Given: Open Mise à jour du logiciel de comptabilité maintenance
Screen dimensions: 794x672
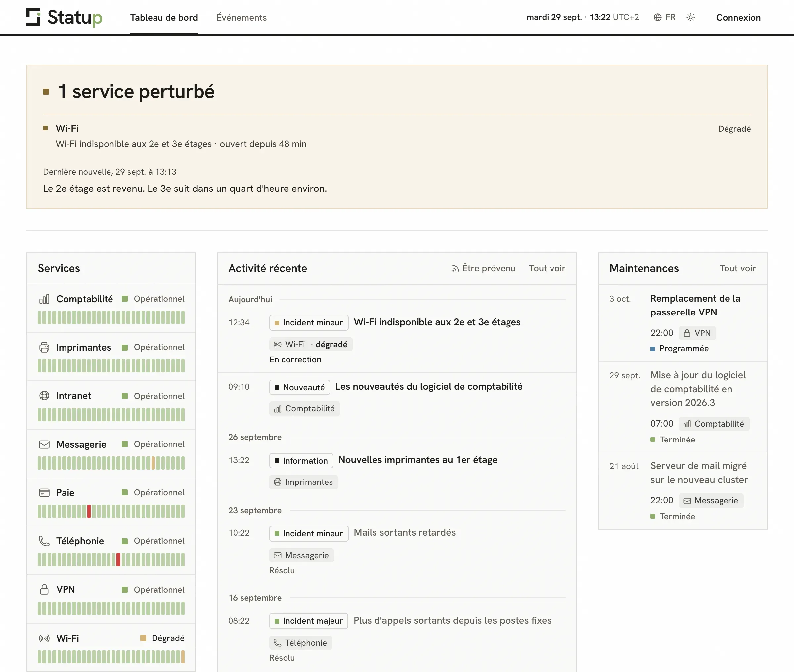Looking at the screenshot, I should pyautogui.click(x=698, y=389).
